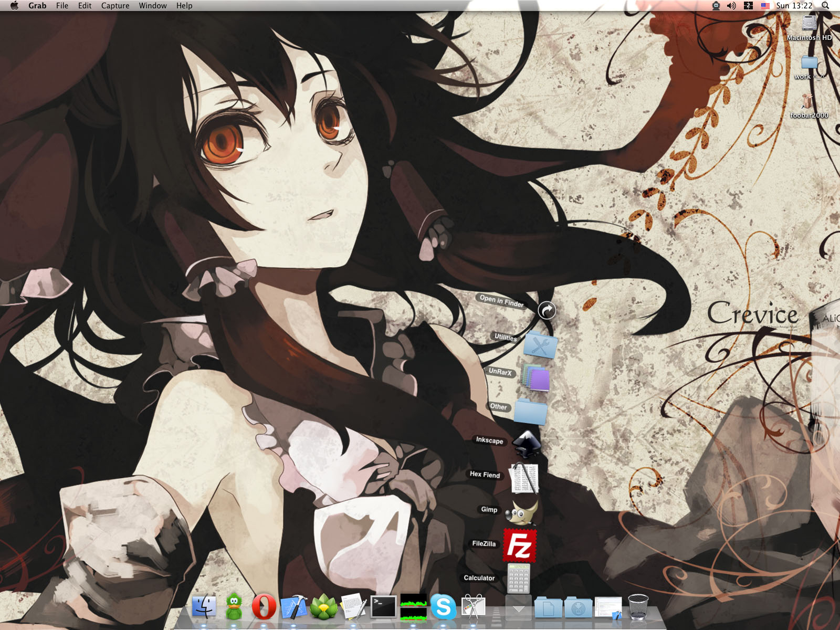Open Adium green duck in Dock
This screenshot has width=840, height=630.
point(234,607)
